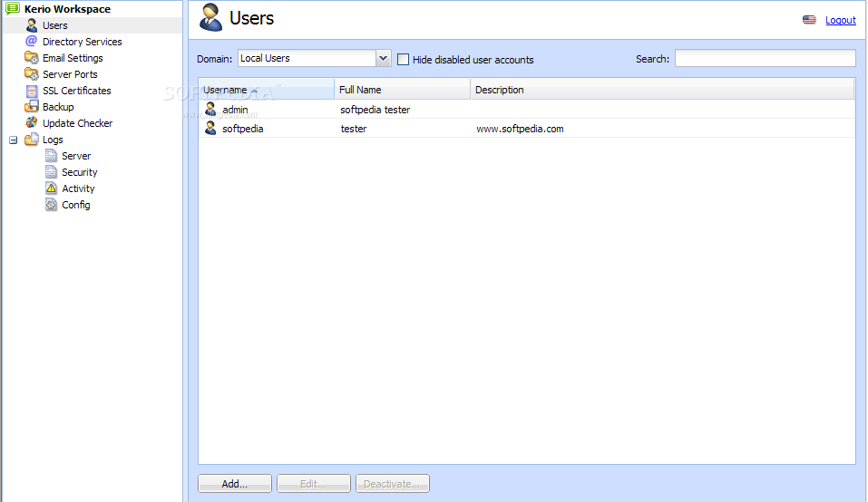
Task: Open Users in the sidebar
Action: pos(54,25)
